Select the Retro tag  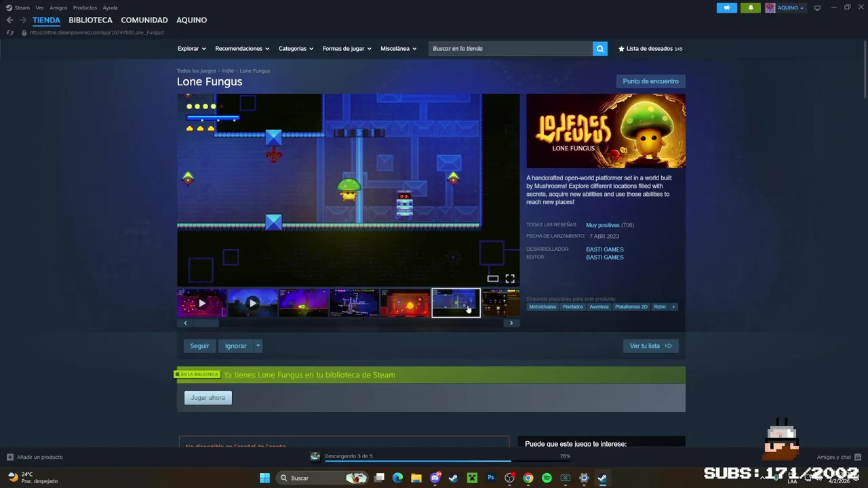point(660,307)
